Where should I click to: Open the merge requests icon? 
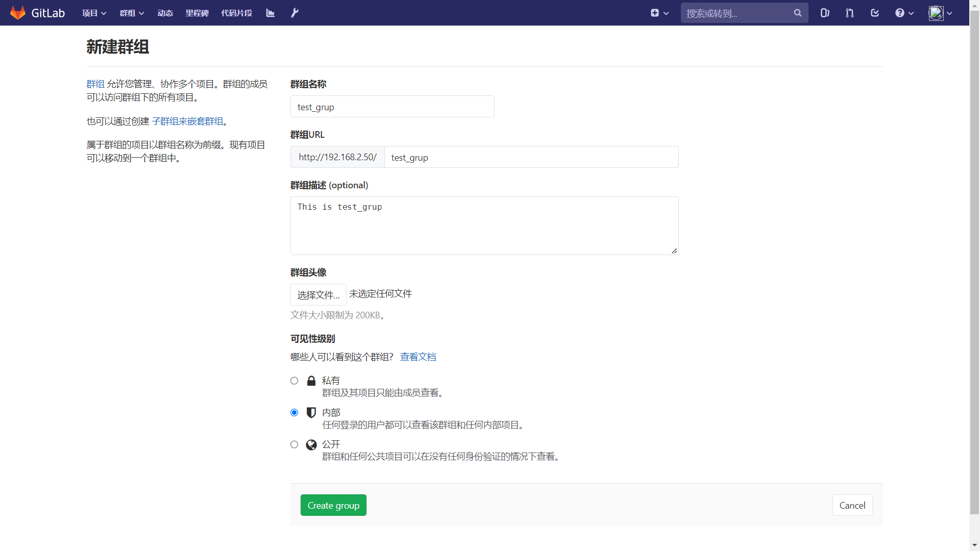click(x=850, y=13)
